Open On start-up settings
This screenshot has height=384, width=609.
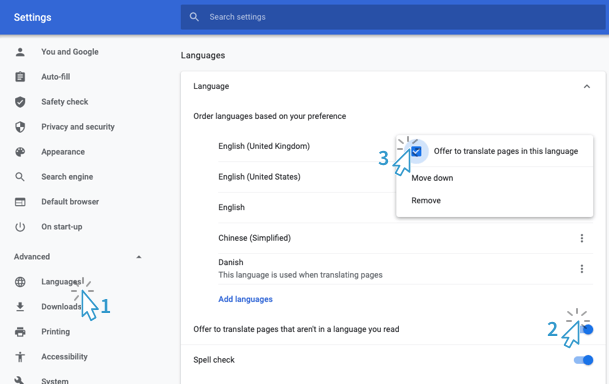click(x=62, y=227)
